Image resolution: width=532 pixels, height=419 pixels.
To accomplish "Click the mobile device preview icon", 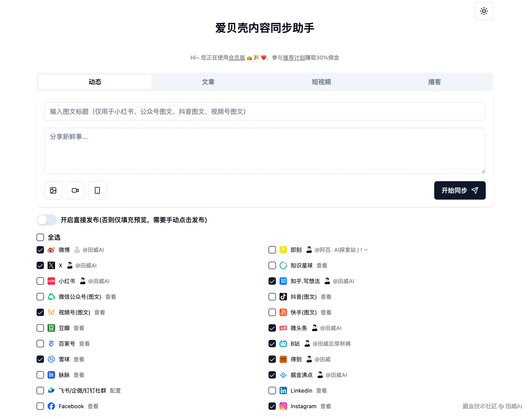I will click(97, 190).
